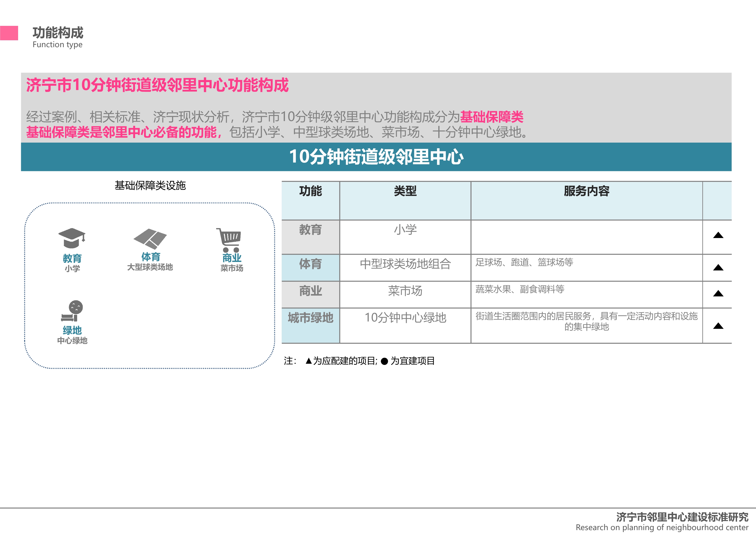Click the 菜市场 label under the cart icon
Viewport: 756px width, 534px height.
[232, 268]
